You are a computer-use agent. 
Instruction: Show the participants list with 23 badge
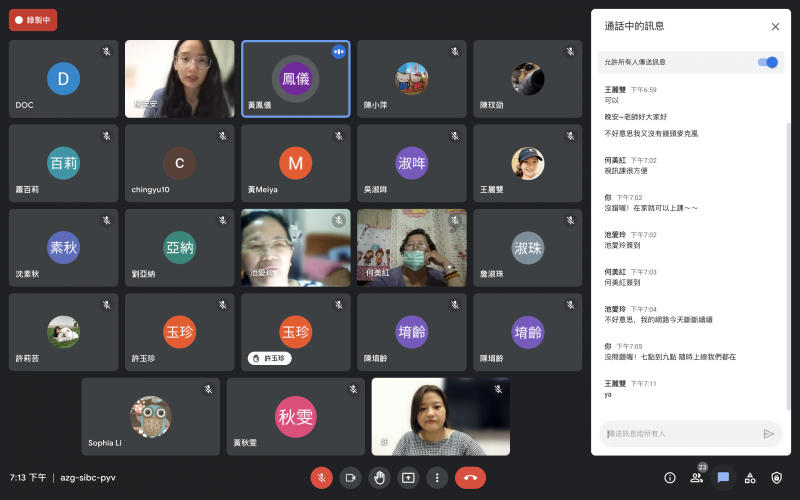coord(697,477)
